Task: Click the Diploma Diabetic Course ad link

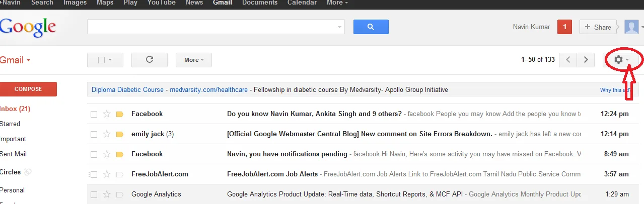Action: (127, 90)
